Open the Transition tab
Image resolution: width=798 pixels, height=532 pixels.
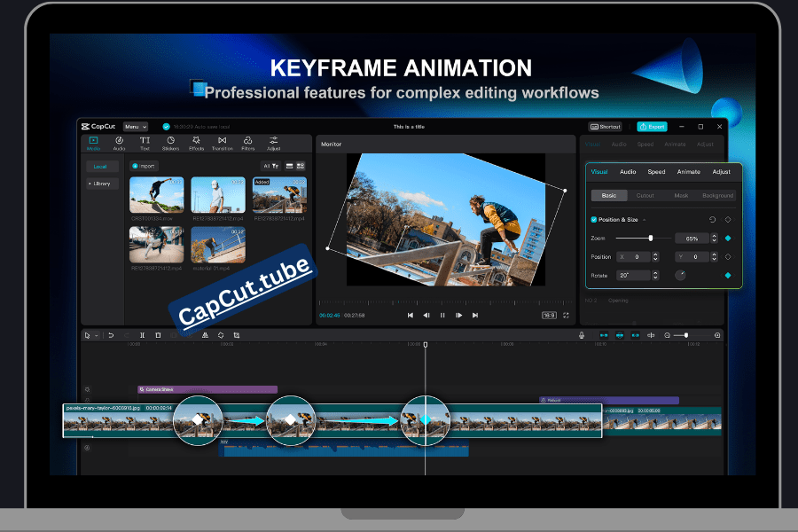(x=223, y=143)
